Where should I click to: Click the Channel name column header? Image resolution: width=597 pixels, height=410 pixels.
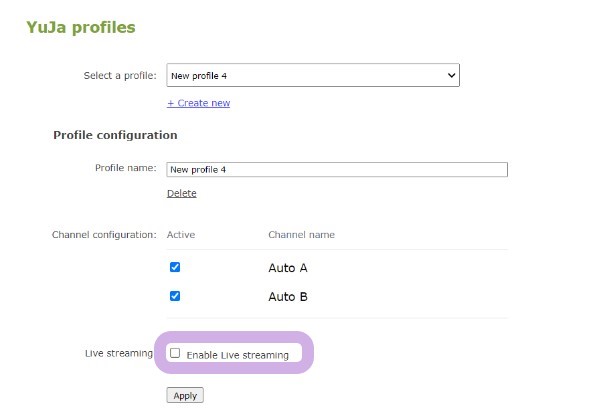click(x=302, y=235)
